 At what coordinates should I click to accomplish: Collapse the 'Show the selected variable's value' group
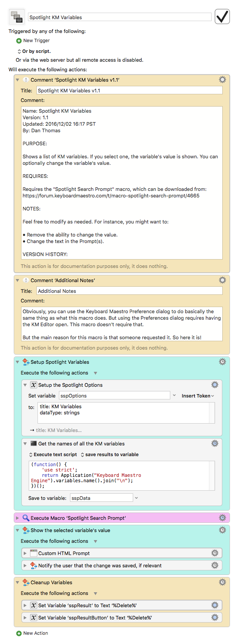[18, 531]
